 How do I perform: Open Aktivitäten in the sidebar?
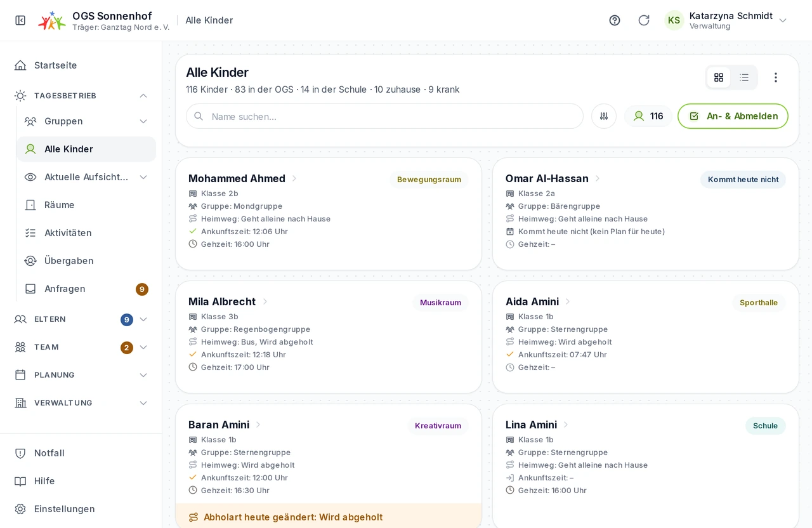(86, 233)
